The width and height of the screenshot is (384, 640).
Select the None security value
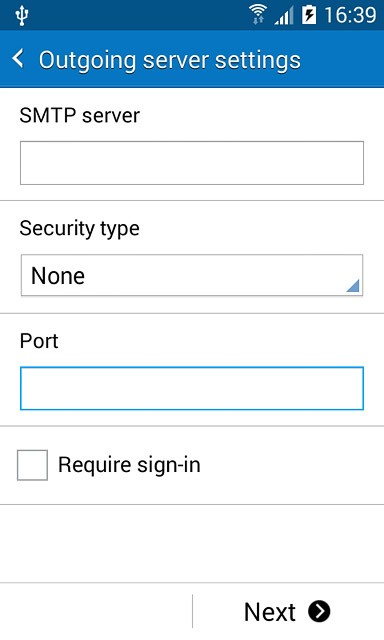click(58, 276)
